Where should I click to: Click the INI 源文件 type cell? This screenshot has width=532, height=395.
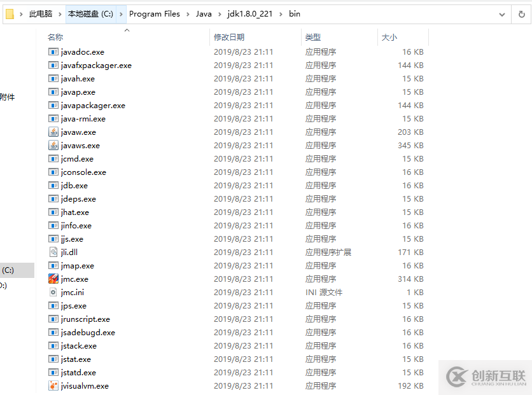click(x=324, y=292)
